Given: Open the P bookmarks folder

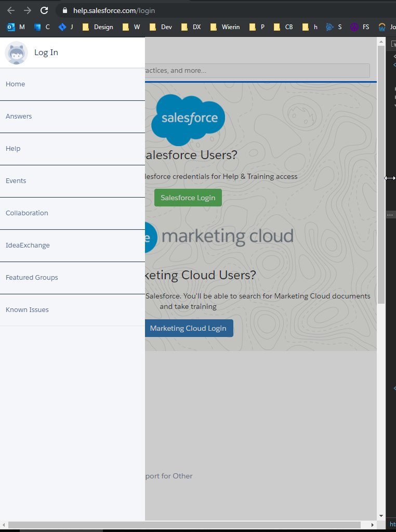Looking at the screenshot, I should (257, 27).
